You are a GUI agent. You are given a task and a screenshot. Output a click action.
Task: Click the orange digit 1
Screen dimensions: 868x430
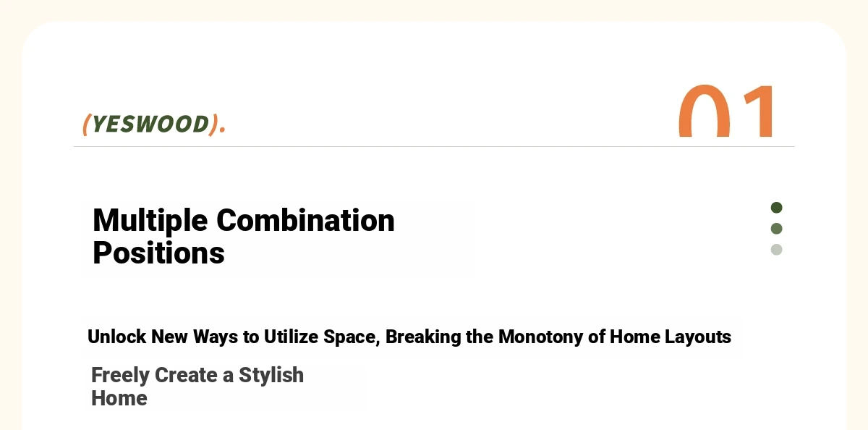click(758, 111)
